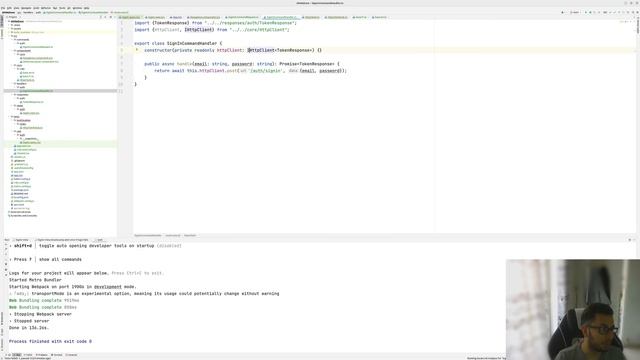This screenshot has width=640, height=360.
Task: Open the Window menu
Action: point(77,8)
